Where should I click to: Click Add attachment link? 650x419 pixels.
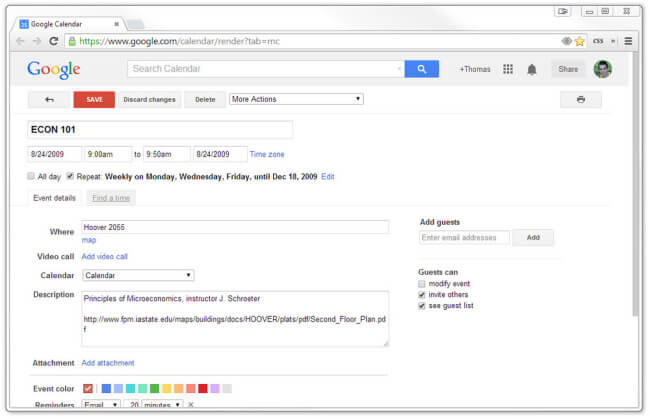point(108,363)
